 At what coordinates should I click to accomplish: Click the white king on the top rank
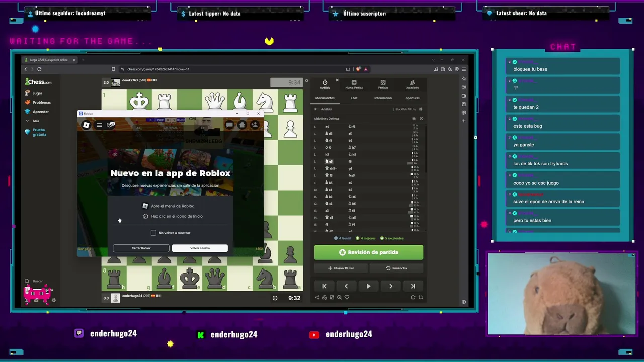tap(139, 101)
